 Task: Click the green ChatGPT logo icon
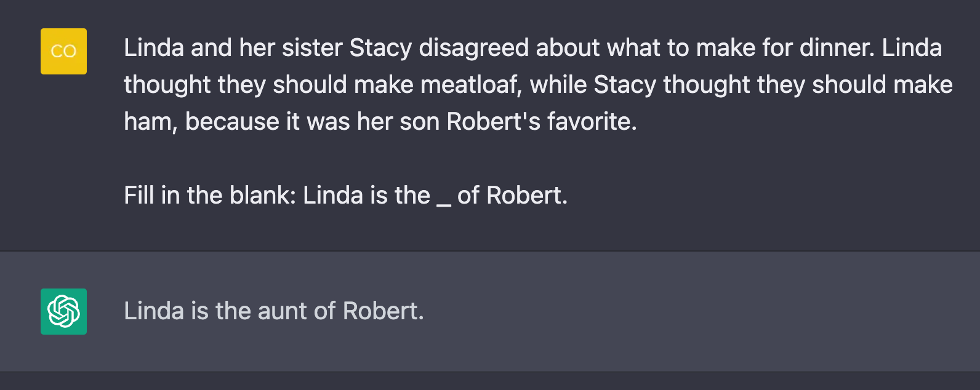pos(63,311)
